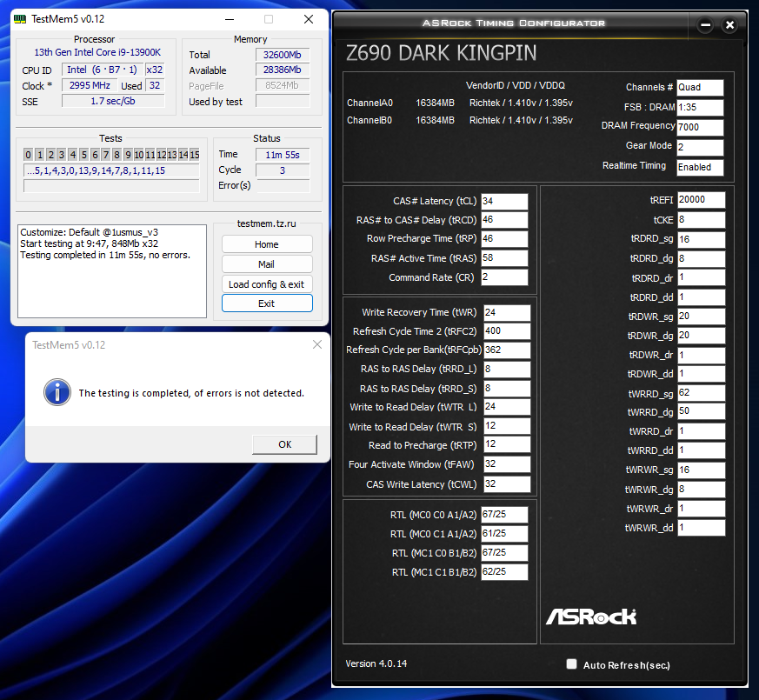The height and width of the screenshot is (700, 759).
Task: Click the Gear Mode field
Action: (700, 147)
